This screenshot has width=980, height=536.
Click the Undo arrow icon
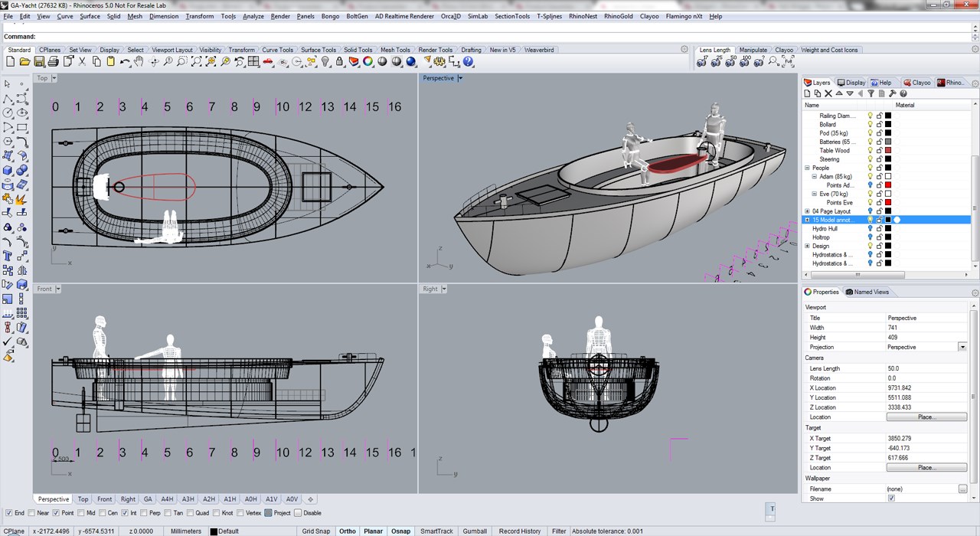click(x=125, y=62)
